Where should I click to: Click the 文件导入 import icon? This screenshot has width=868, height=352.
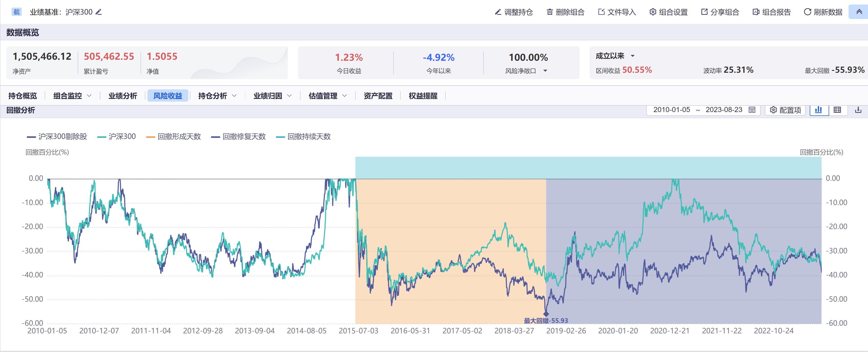(601, 12)
